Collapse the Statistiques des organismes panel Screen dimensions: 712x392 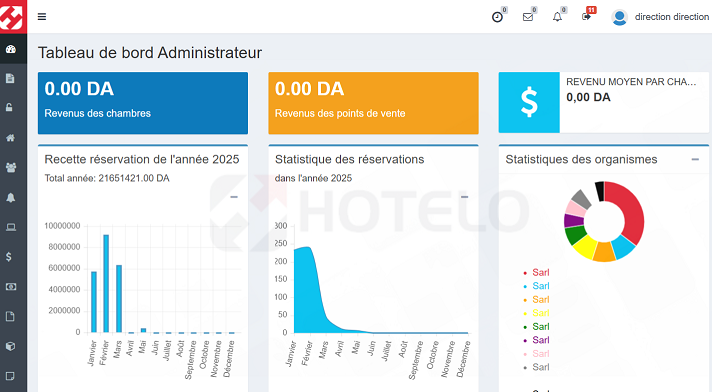pyautogui.click(x=695, y=159)
